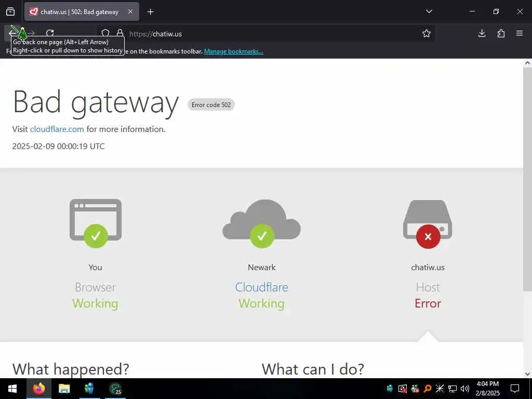Click the What happened? heading
This screenshot has width=532, height=399.
71,369
